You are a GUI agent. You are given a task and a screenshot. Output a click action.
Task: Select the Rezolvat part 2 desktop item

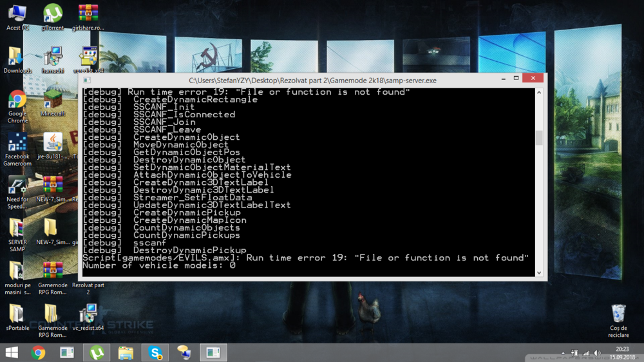pyautogui.click(x=88, y=288)
